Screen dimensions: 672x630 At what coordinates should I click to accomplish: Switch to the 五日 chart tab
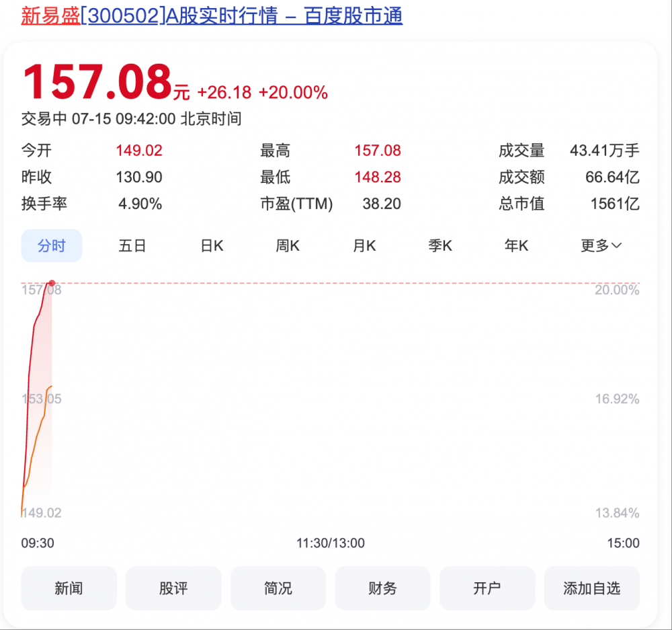[132, 245]
